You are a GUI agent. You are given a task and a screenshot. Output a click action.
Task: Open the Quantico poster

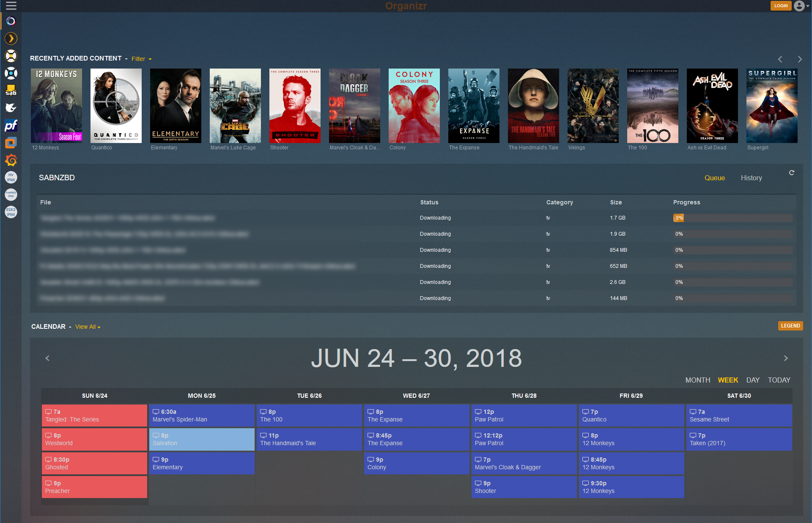116,106
